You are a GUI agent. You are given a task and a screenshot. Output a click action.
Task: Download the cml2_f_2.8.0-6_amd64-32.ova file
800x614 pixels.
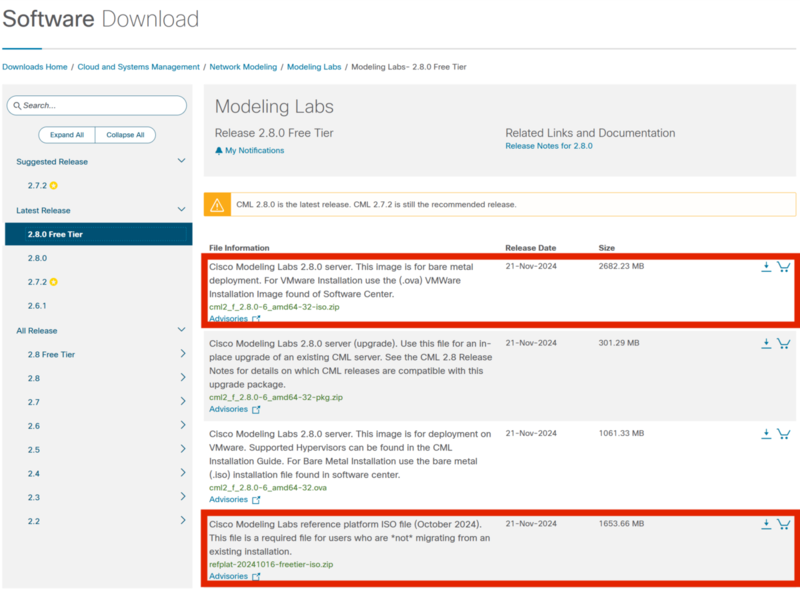[766, 434]
